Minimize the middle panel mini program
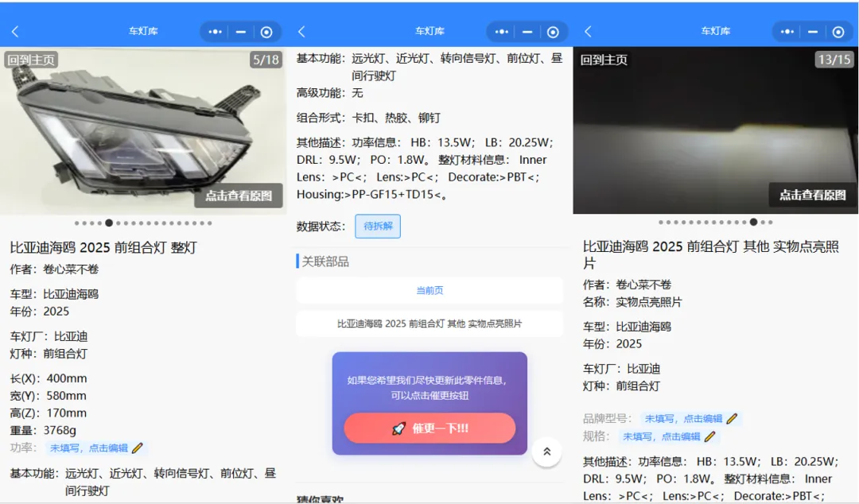The width and height of the screenshot is (859, 504). point(527,32)
